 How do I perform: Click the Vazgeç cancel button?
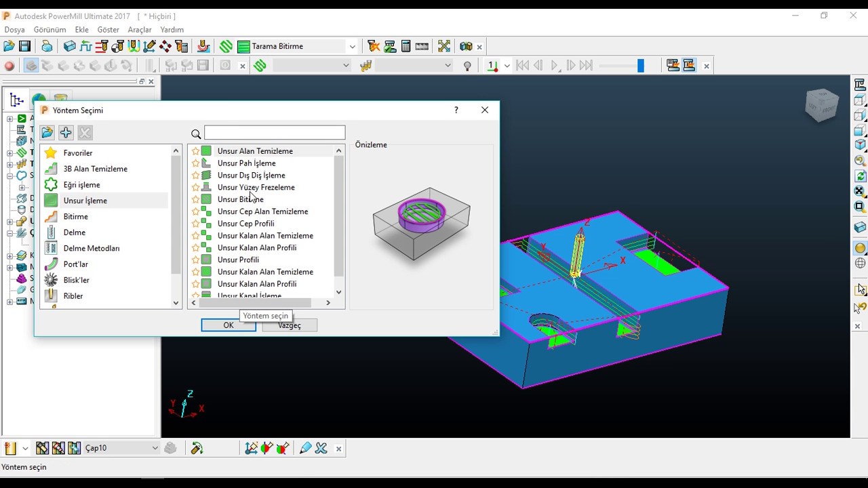coord(290,325)
